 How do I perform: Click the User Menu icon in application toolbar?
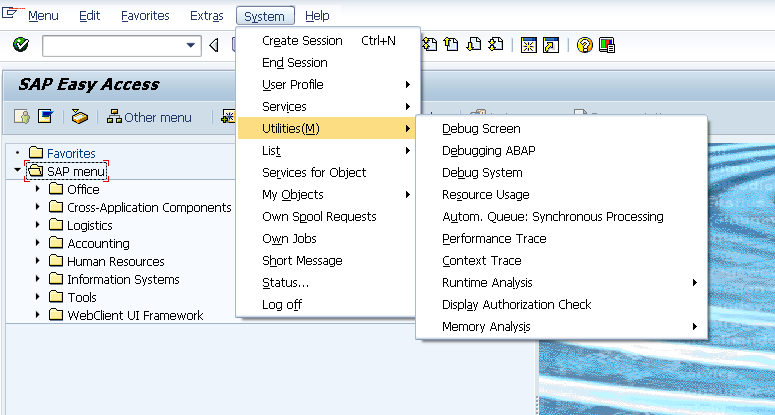click(21, 117)
